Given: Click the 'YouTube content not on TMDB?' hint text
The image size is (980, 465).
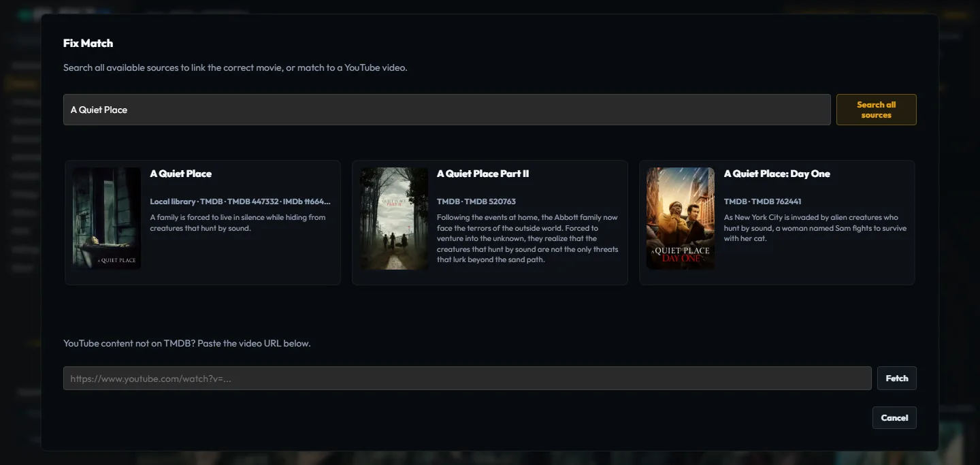Looking at the screenshot, I should pyautogui.click(x=187, y=343).
